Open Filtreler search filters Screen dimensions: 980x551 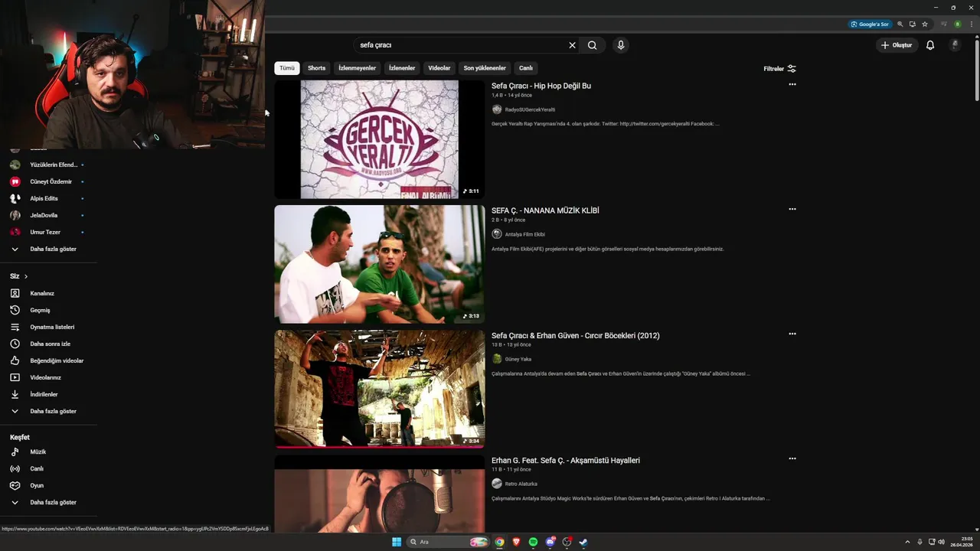click(x=780, y=68)
